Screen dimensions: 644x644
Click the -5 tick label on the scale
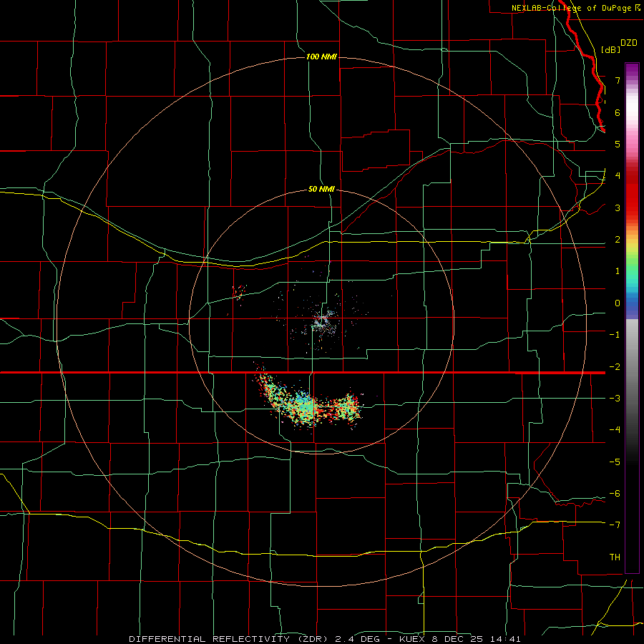coord(615,462)
